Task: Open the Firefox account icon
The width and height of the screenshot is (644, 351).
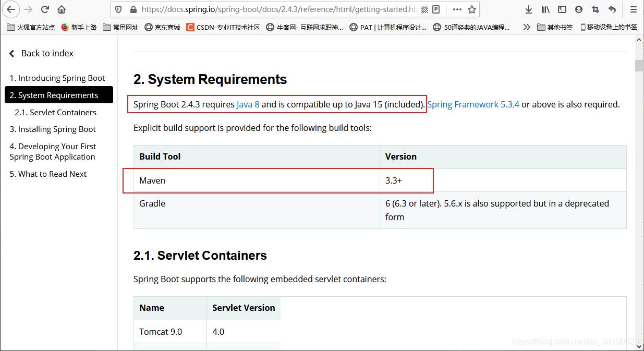Action: [579, 9]
